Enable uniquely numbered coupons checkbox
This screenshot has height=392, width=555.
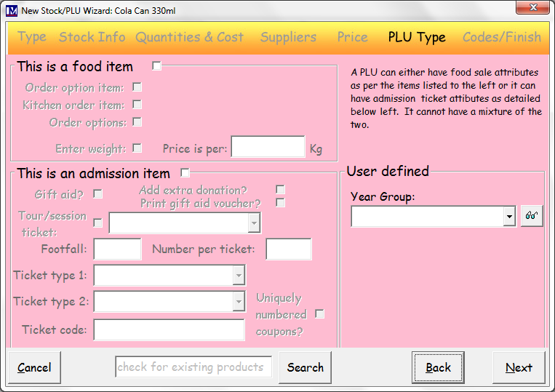pyautogui.click(x=319, y=313)
